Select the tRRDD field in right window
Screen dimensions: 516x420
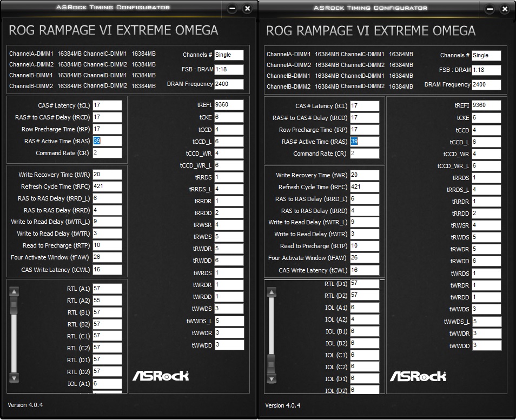pyautogui.click(x=486, y=213)
